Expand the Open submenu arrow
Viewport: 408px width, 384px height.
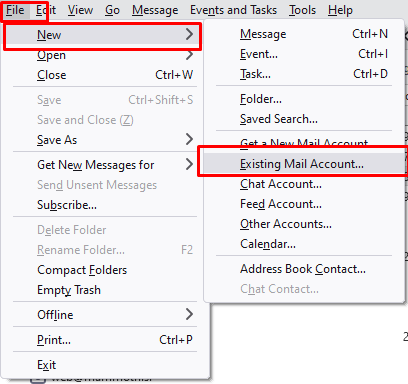point(189,55)
